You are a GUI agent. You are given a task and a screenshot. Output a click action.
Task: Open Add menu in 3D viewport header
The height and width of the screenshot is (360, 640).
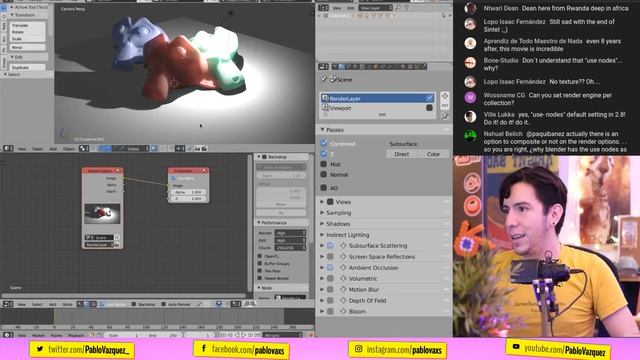(53, 149)
